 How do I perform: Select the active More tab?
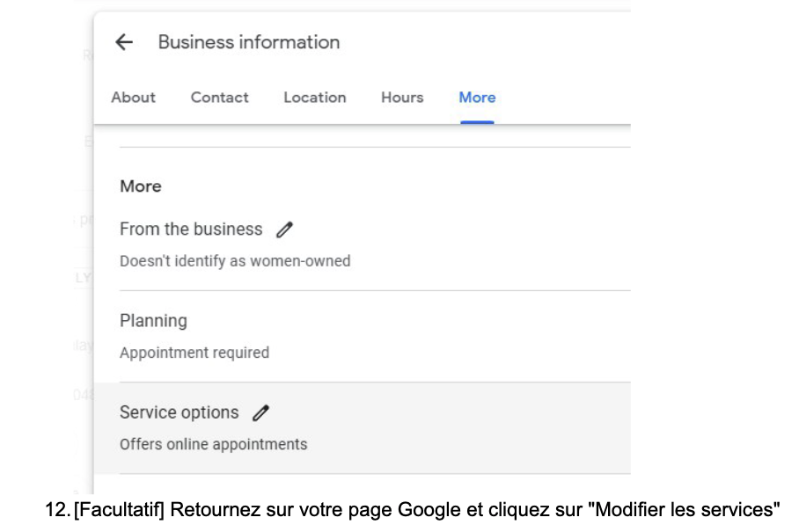tap(477, 98)
